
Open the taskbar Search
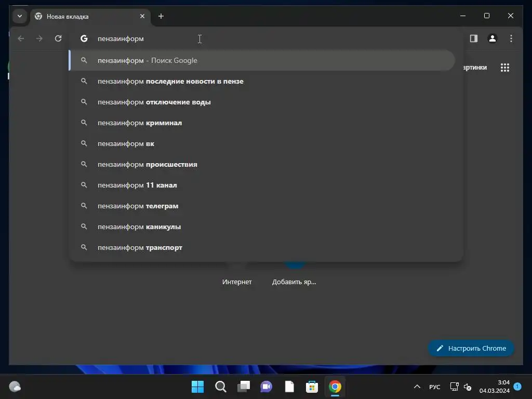click(x=220, y=387)
